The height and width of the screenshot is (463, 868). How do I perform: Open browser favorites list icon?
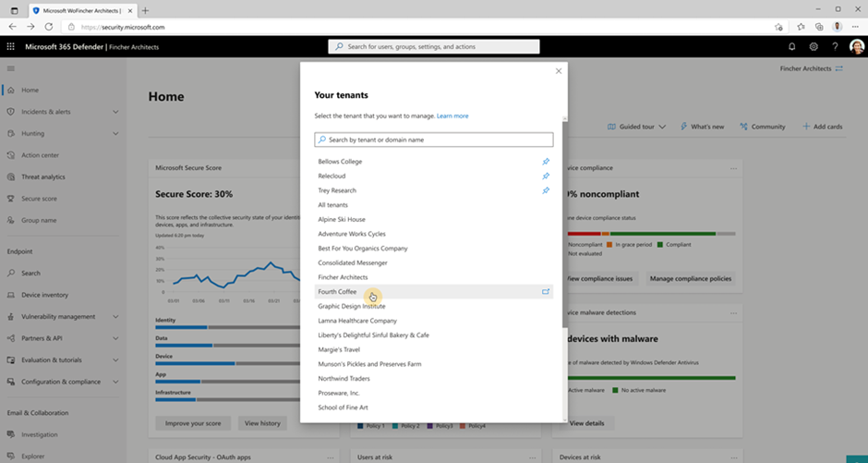click(x=801, y=27)
